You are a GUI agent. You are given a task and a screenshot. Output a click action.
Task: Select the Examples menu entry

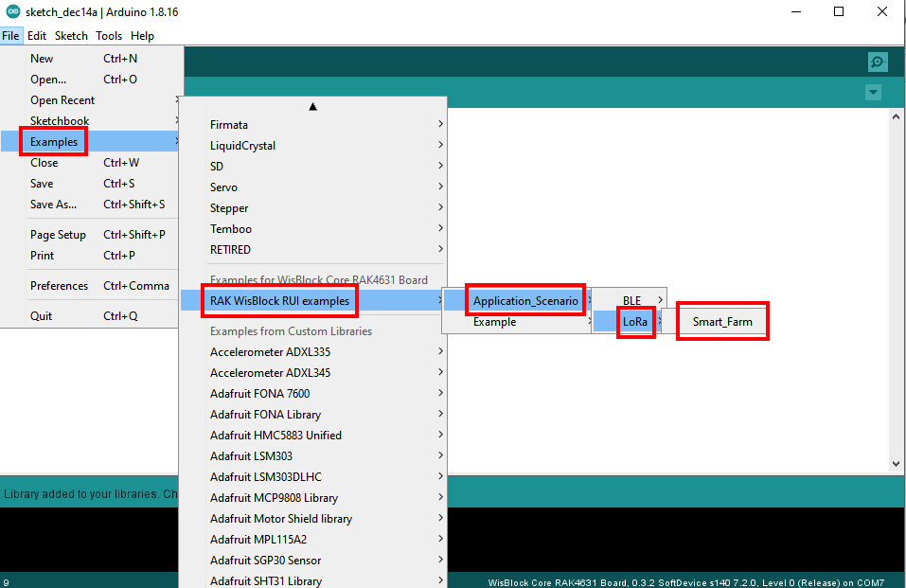[91, 142]
